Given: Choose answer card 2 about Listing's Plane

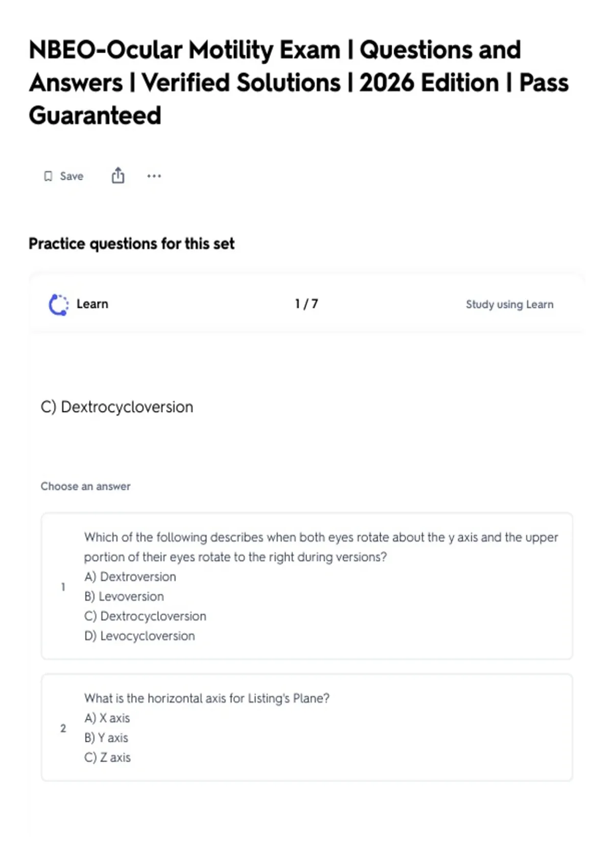Looking at the screenshot, I should [x=306, y=727].
